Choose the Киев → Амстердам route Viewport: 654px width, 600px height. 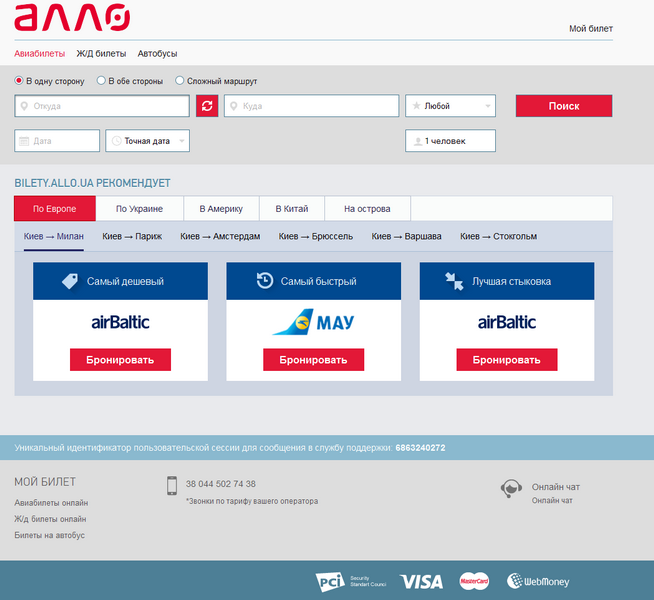pyautogui.click(x=220, y=236)
